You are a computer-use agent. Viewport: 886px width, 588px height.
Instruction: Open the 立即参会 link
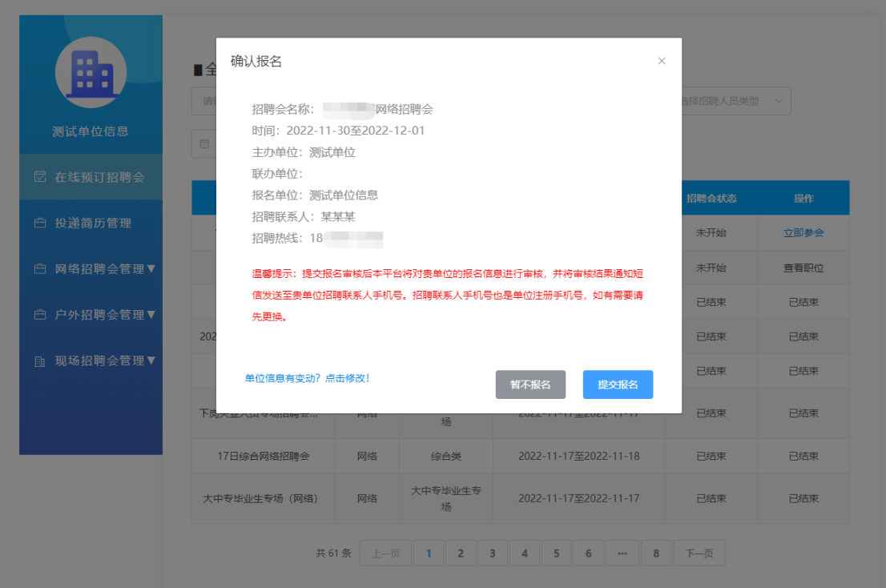(803, 232)
